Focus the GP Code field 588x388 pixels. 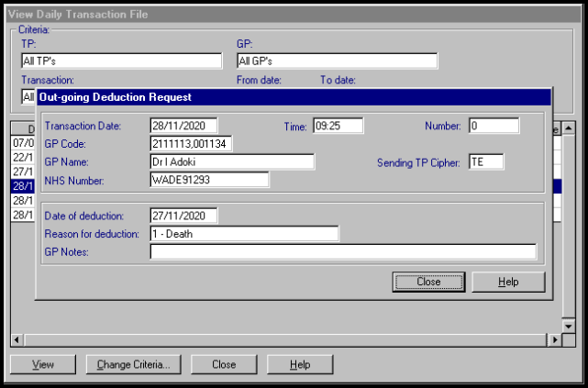192,144
